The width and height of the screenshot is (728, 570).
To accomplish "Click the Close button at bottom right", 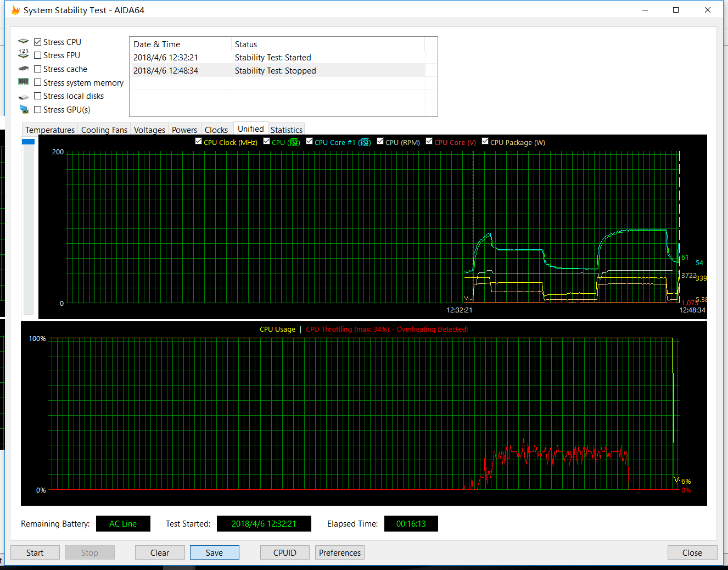I will click(x=692, y=552).
